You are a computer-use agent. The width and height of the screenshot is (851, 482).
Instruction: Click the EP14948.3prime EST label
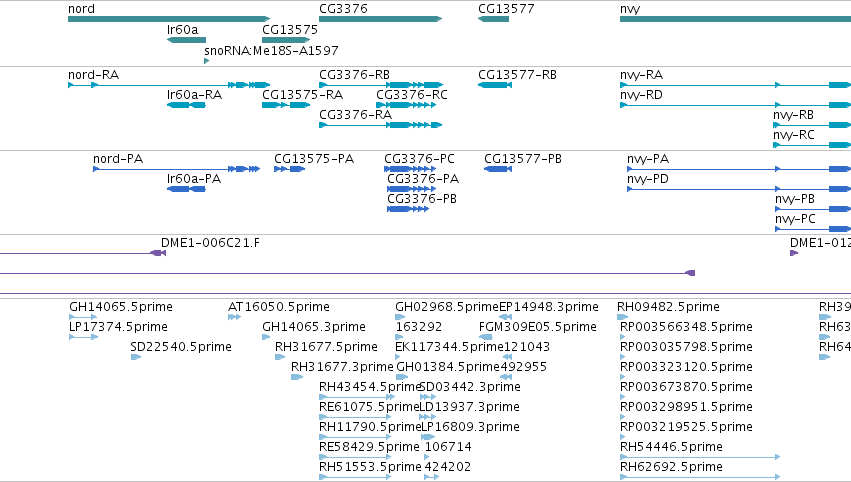click(548, 307)
